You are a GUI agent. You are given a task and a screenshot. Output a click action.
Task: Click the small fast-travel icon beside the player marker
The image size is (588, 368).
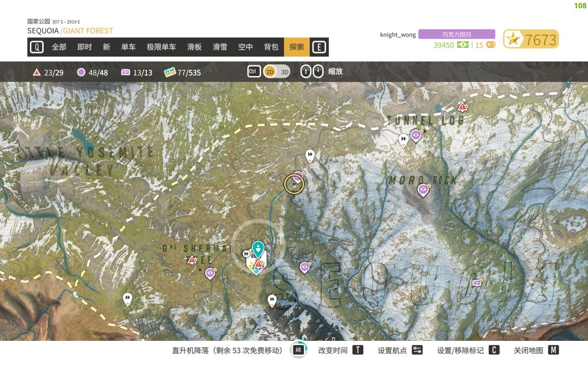[247, 253]
